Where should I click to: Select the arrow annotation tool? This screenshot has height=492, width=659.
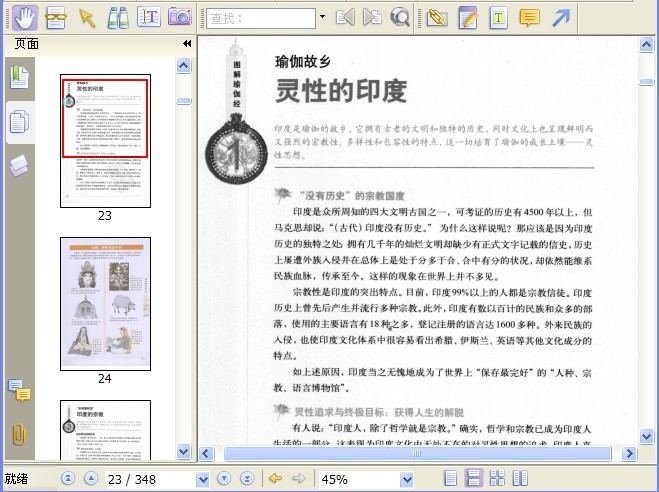click(x=561, y=18)
